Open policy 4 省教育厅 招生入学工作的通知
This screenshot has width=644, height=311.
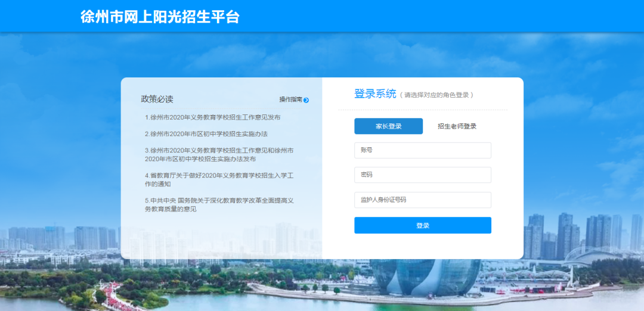(x=219, y=180)
